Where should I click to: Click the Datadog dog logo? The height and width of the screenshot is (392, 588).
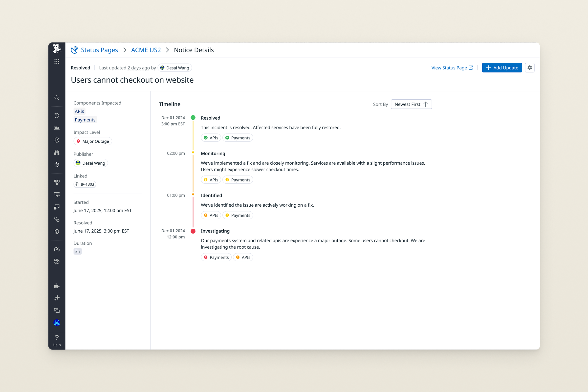point(57,49)
